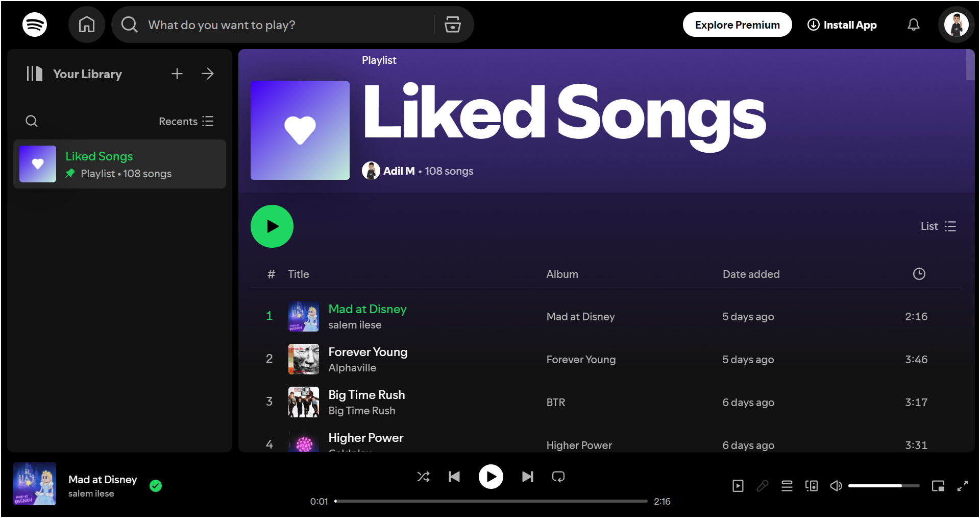The width and height of the screenshot is (980, 518).
Task: Open Forever Young album link
Action: pos(581,360)
